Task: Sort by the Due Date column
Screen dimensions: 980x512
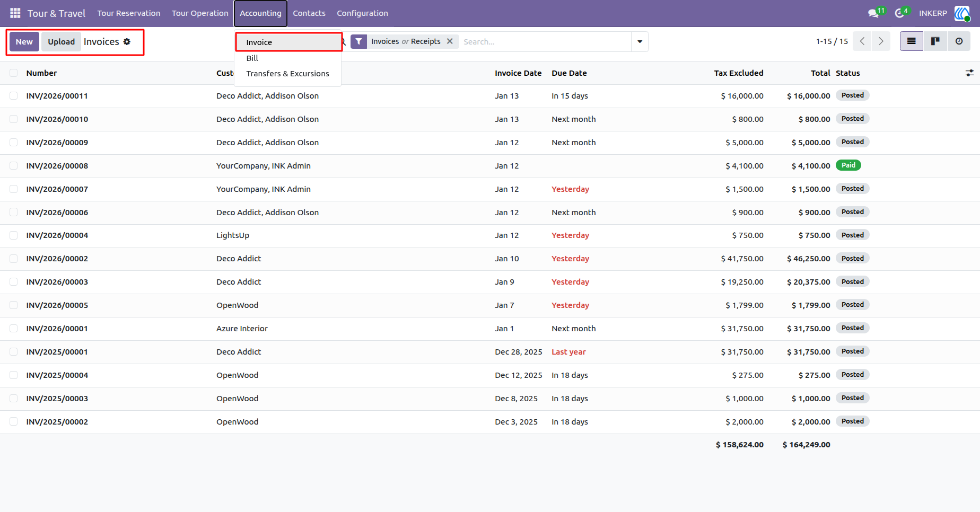Action: pyautogui.click(x=569, y=73)
